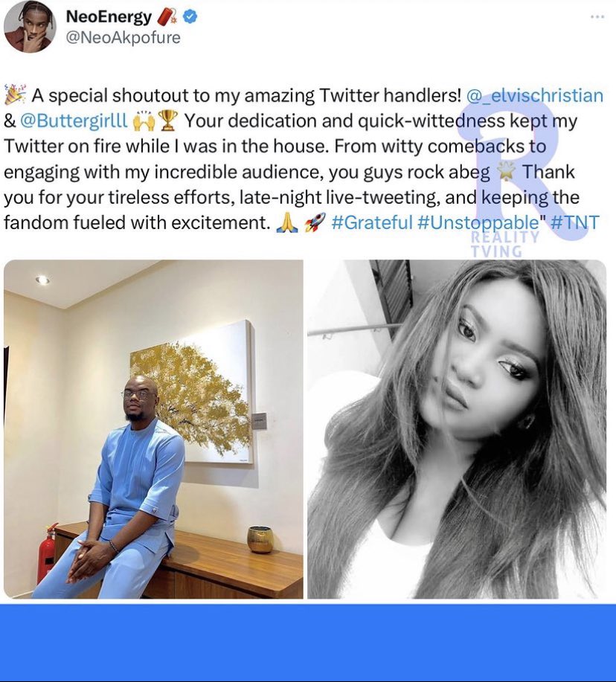Click the NeoEnergy display name
Screen dimensions: 616x682
click(109, 16)
